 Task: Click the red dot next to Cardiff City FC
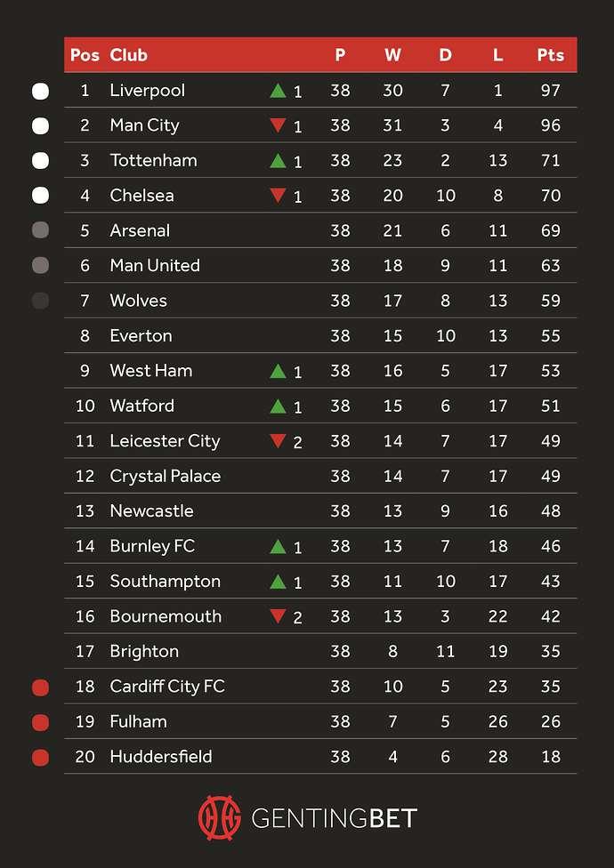(40, 687)
